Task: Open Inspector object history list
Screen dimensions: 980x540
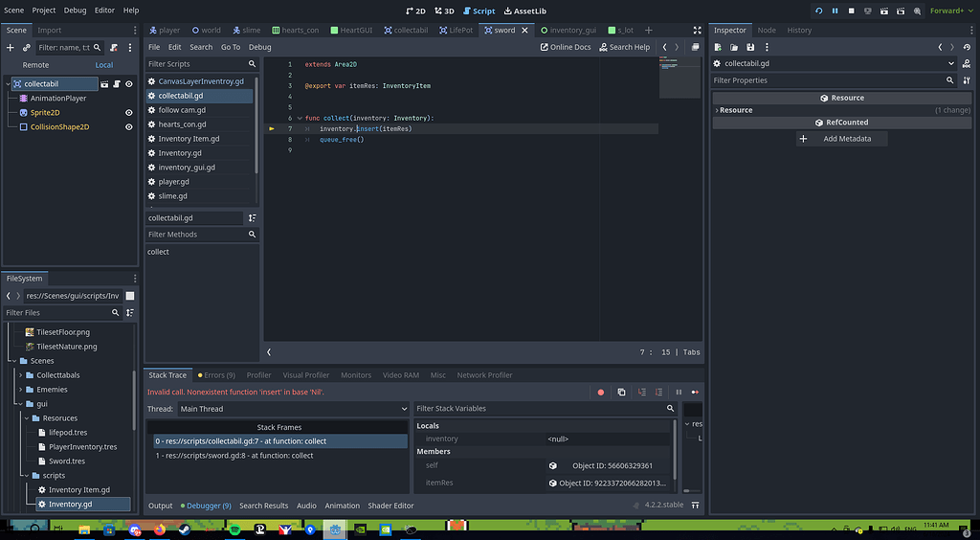Action: click(x=967, y=48)
